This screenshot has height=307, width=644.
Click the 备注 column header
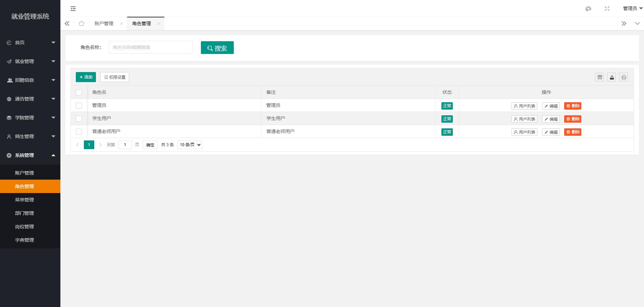(x=348, y=92)
